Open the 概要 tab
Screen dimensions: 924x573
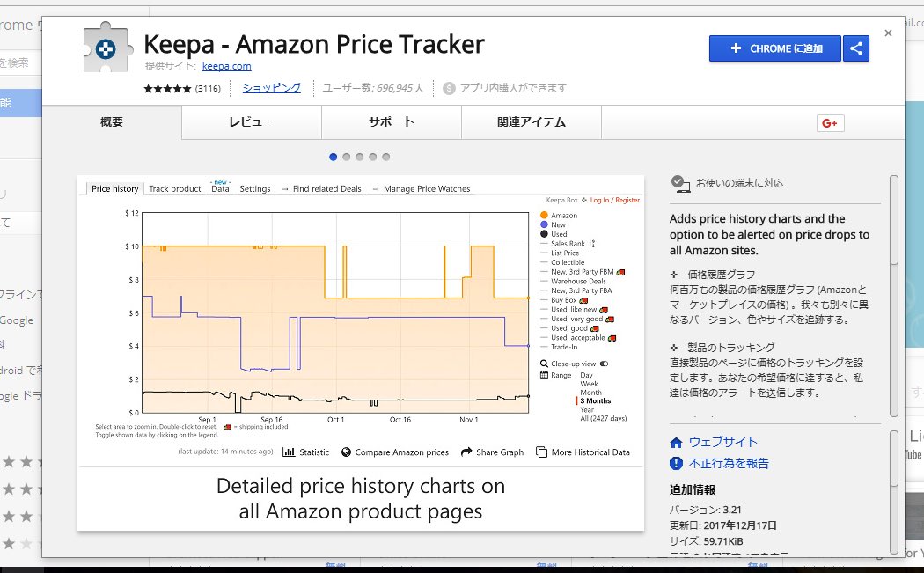(112, 122)
